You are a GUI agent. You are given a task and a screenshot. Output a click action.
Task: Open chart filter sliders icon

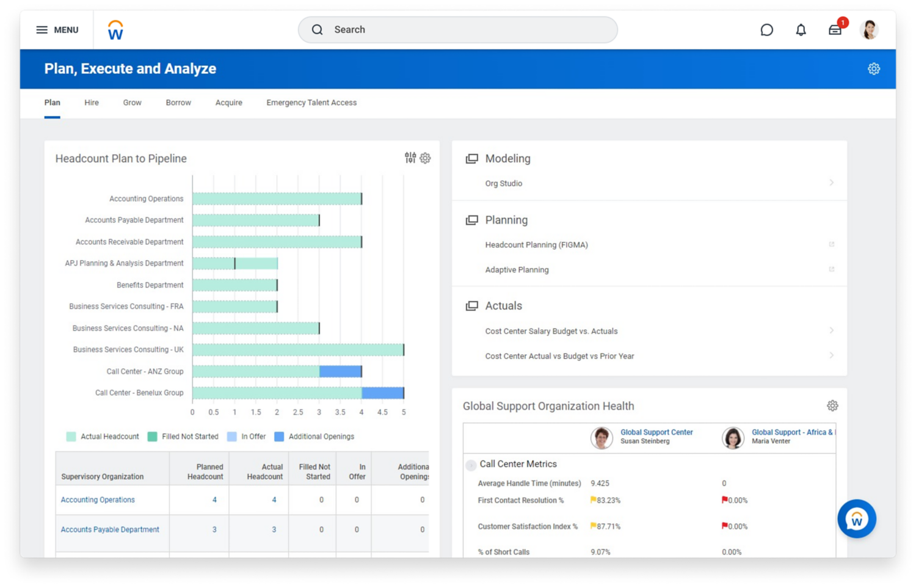(x=410, y=158)
